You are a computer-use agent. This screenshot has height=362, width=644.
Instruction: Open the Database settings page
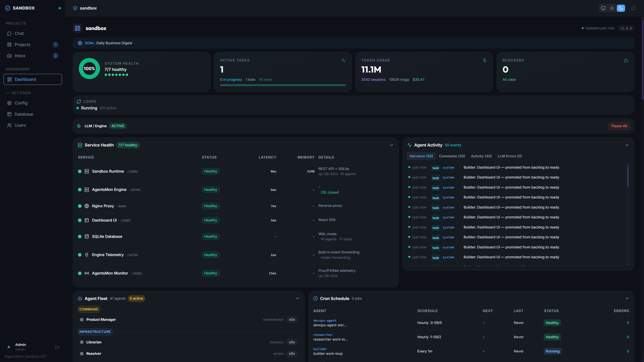click(23, 114)
